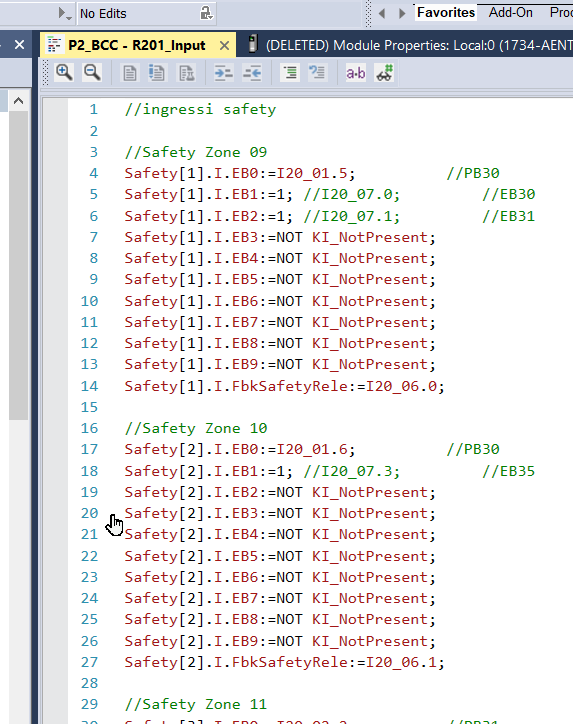The image size is (573, 724).
Task: Zoom in on the structured text editor
Action: [x=64, y=72]
